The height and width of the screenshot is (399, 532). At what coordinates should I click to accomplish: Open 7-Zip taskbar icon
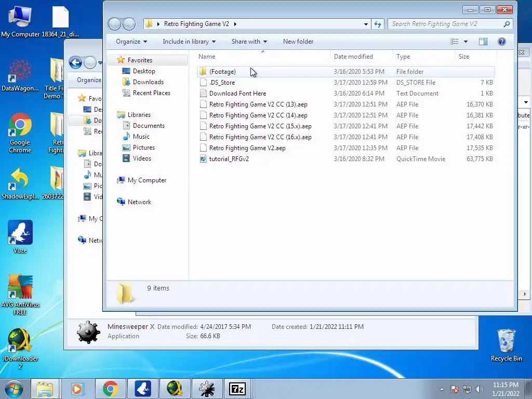click(x=237, y=389)
